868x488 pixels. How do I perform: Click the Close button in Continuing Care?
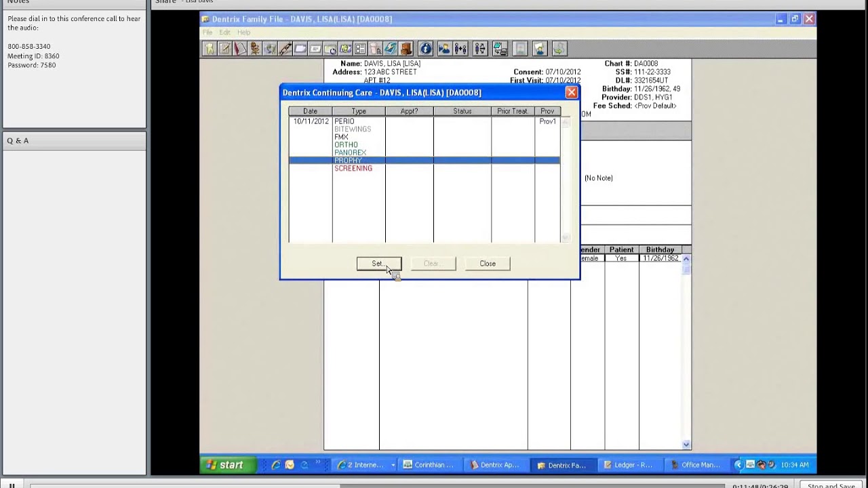pyautogui.click(x=488, y=264)
